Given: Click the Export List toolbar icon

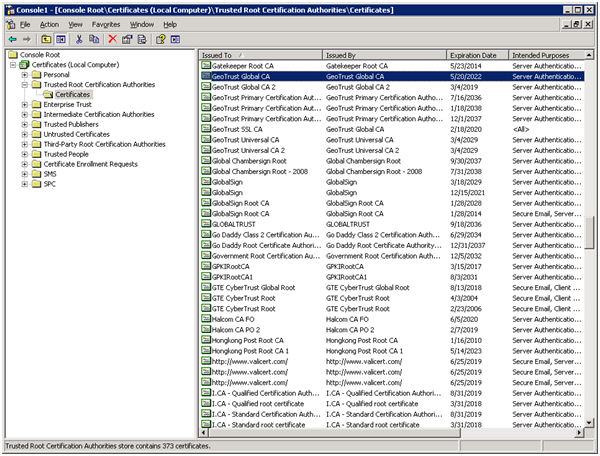Looking at the screenshot, I should coord(142,39).
